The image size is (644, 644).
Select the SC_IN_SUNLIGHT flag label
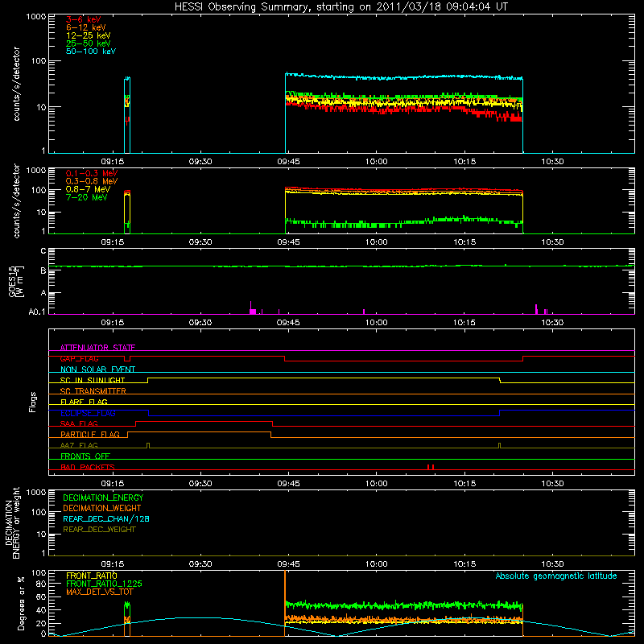tap(93, 380)
